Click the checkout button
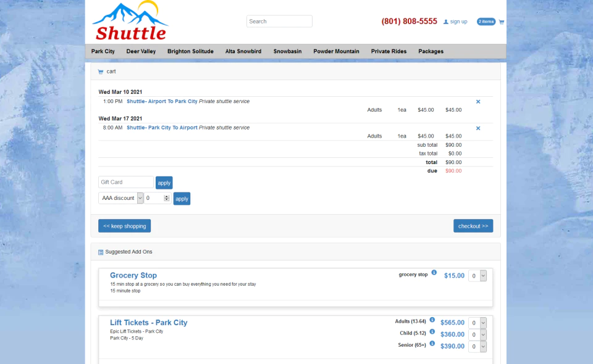The height and width of the screenshot is (364, 593). 473,226
